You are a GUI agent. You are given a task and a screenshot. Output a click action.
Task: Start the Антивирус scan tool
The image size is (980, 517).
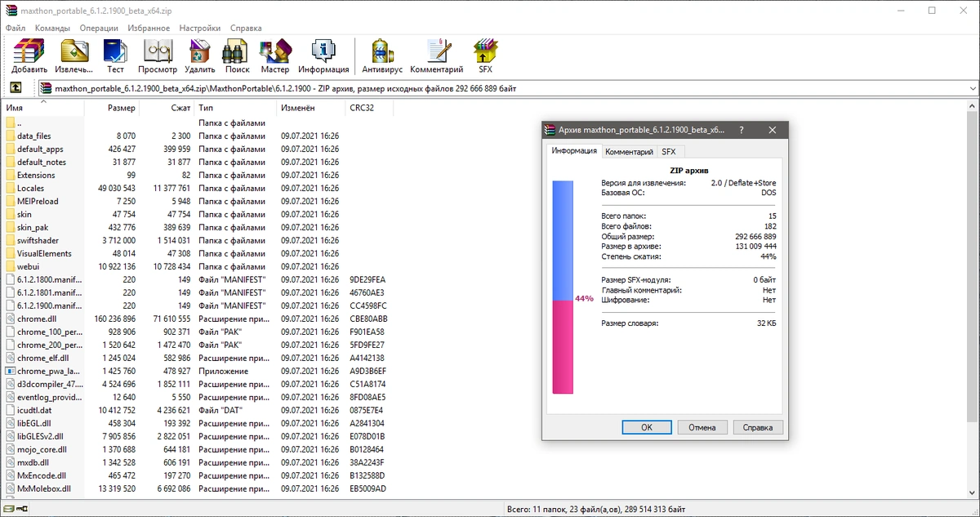pyautogui.click(x=382, y=51)
